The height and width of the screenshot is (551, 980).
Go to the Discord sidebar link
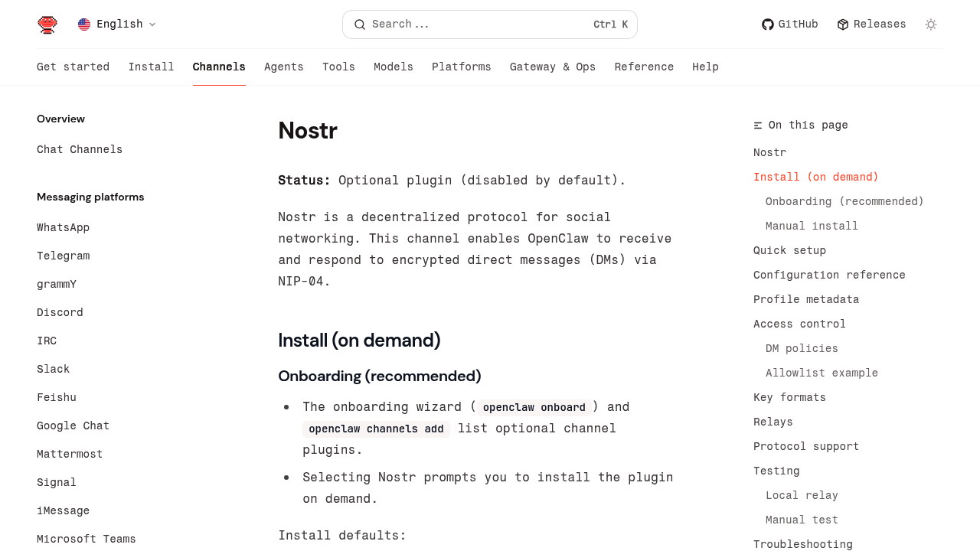60,313
